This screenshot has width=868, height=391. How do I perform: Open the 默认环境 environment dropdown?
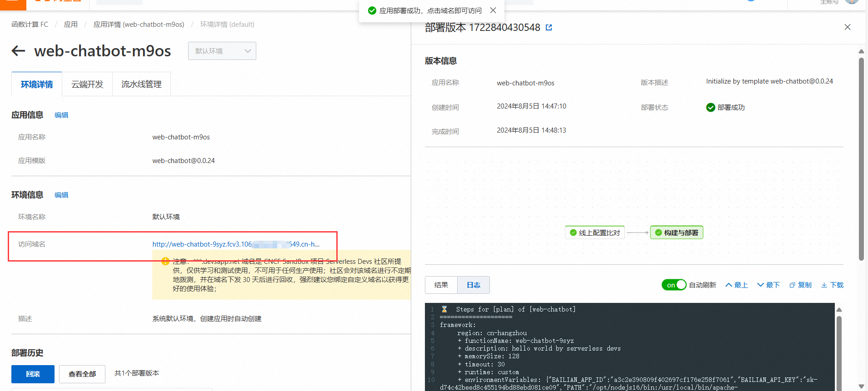click(222, 51)
